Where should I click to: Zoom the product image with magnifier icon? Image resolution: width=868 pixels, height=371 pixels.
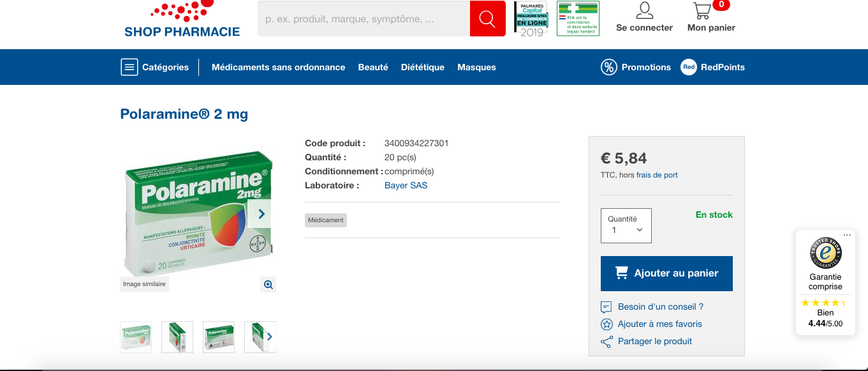click(268, 285)
